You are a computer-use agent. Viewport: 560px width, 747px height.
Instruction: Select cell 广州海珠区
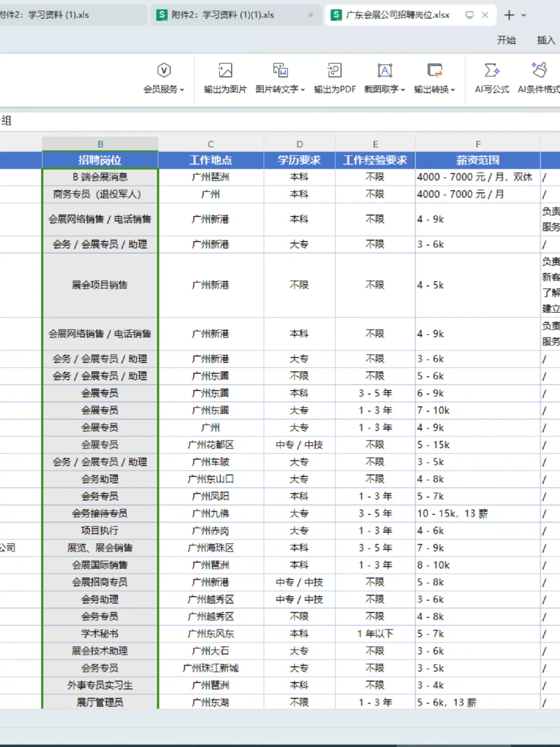(211, 548)
